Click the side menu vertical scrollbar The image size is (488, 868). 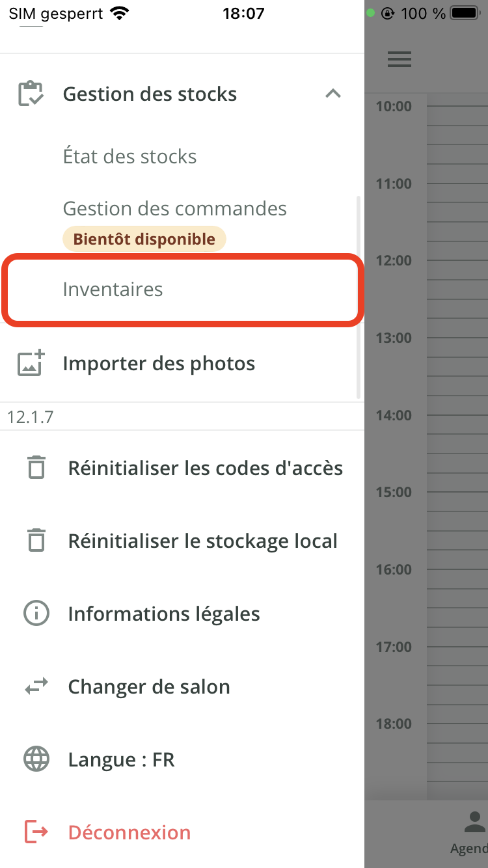(x=359, y=297)
